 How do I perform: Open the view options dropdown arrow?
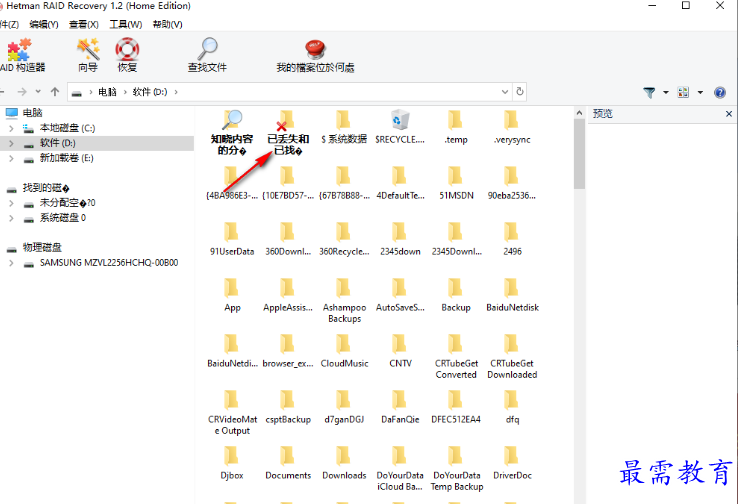point(700,92)
